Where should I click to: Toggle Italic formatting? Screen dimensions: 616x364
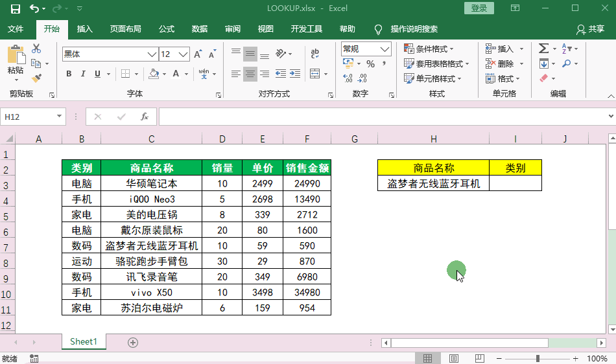coord(83,73)
